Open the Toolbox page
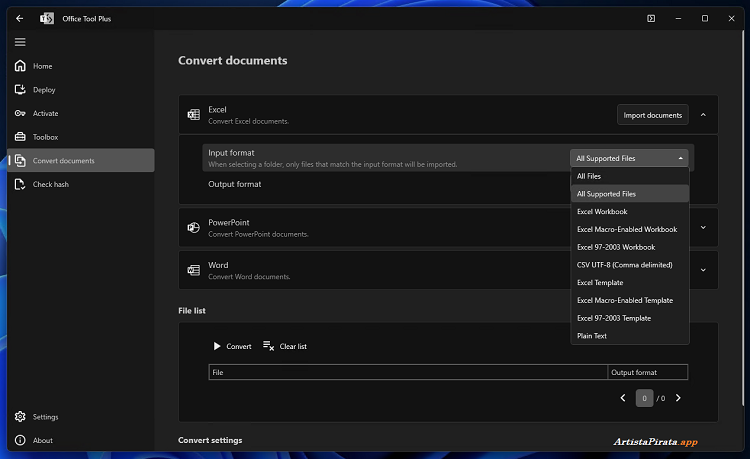This screenshot has width=750, height=459. 80,137
